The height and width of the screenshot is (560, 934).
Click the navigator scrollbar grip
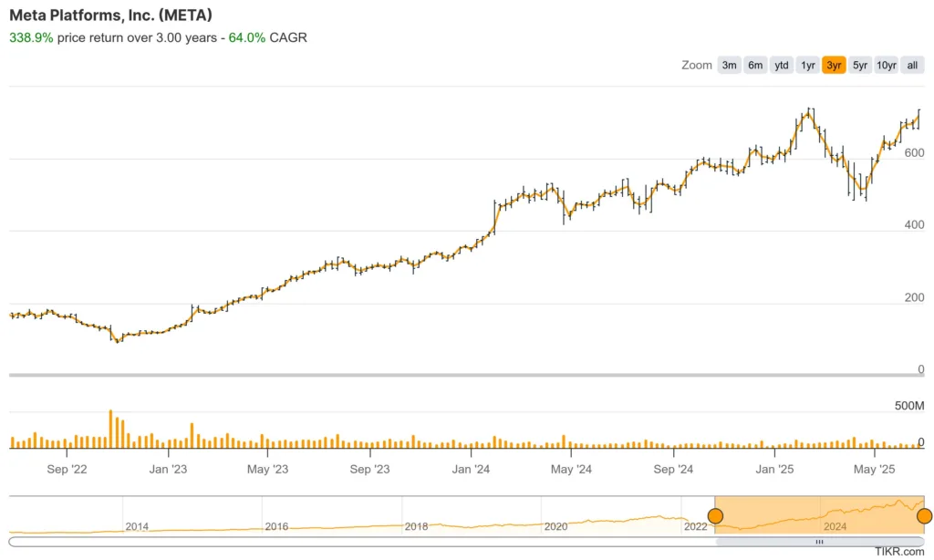[x=819, y=542]
